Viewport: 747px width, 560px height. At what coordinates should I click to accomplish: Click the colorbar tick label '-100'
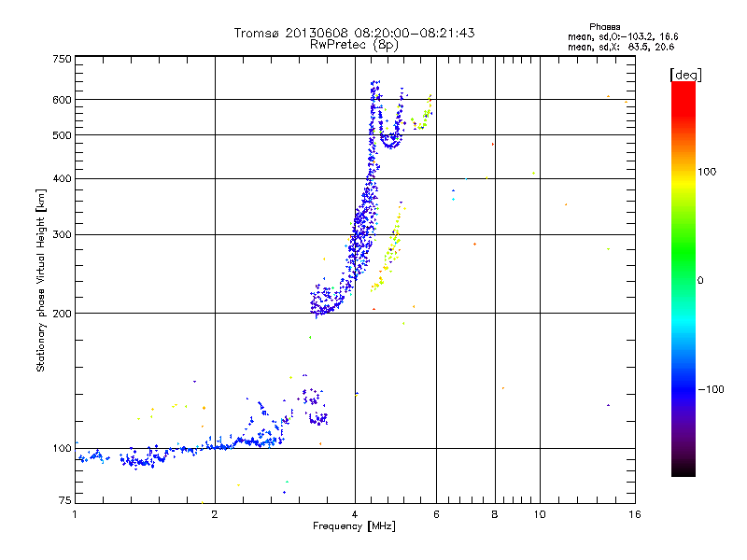point(712,389)
